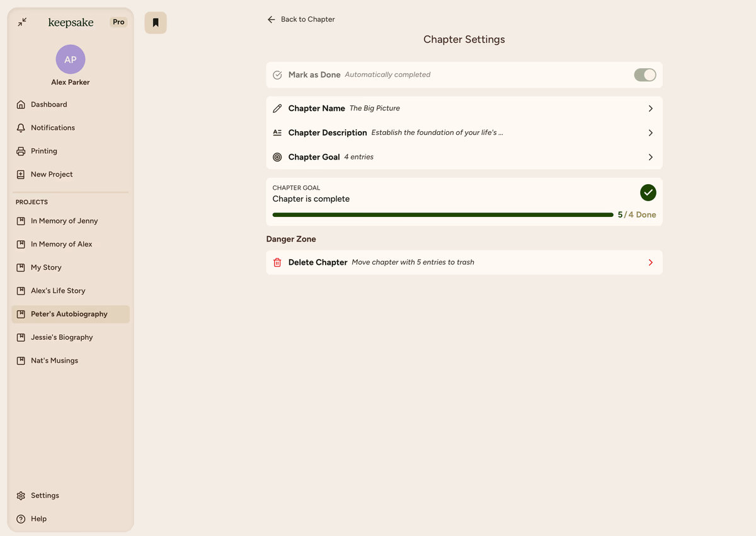
Task: Click the bookmark icon button
Action: (156, 23)
